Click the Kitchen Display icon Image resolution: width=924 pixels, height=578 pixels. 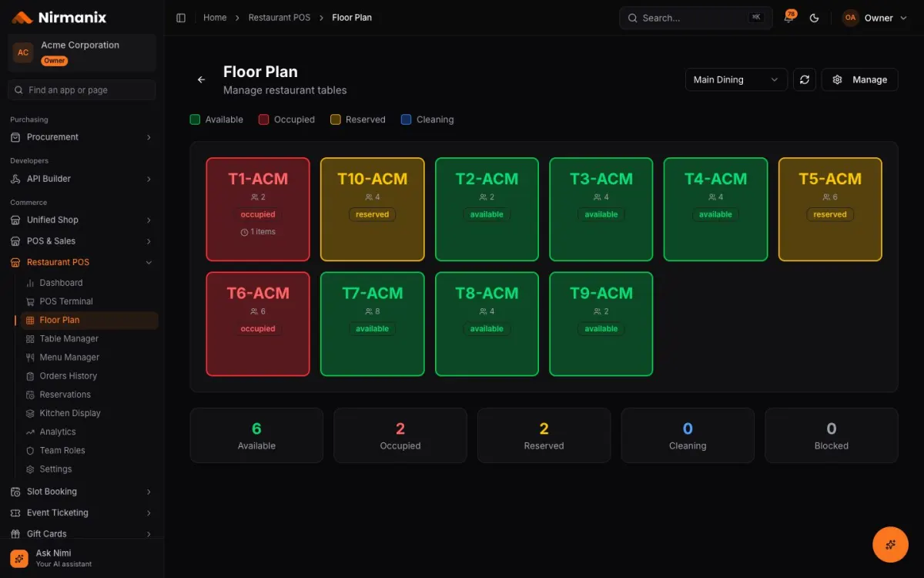pos(31,413)
